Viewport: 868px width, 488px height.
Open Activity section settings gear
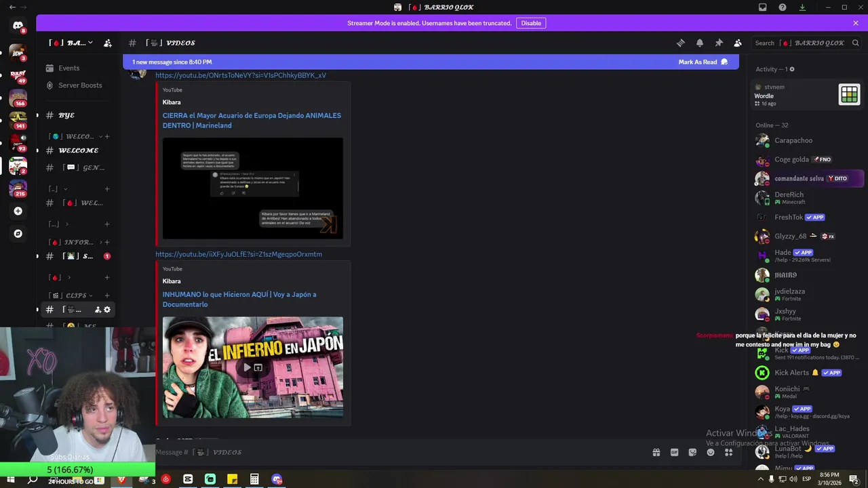click(x=792, y=69)
